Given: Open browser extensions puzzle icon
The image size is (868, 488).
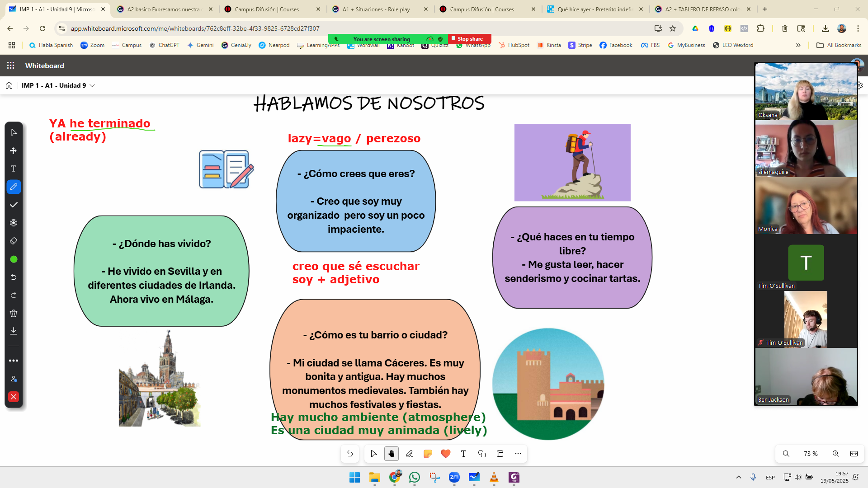Looking at the screenshot, I should pos(761,28).
